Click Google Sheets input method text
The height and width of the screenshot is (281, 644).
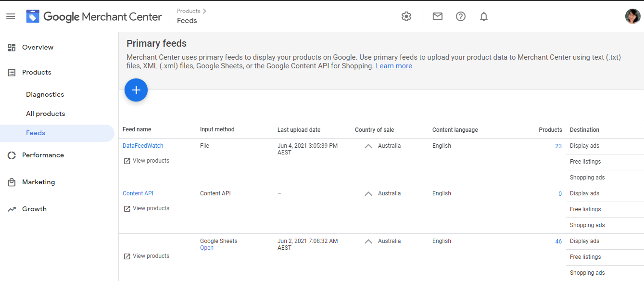(218, 241)
